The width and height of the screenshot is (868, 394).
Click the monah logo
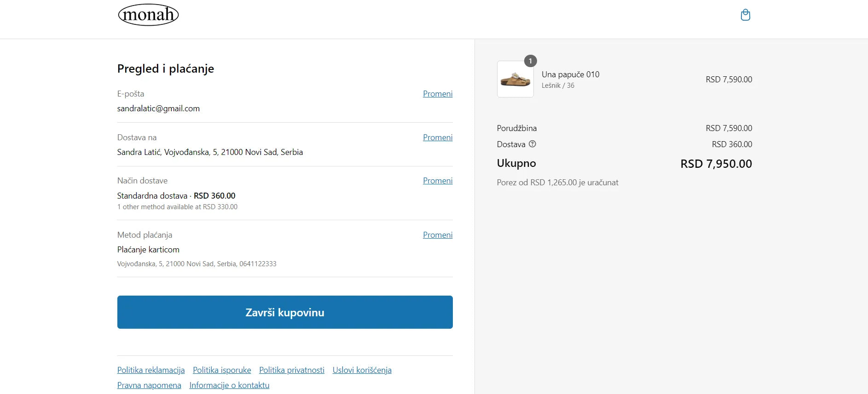pos(148,15)
